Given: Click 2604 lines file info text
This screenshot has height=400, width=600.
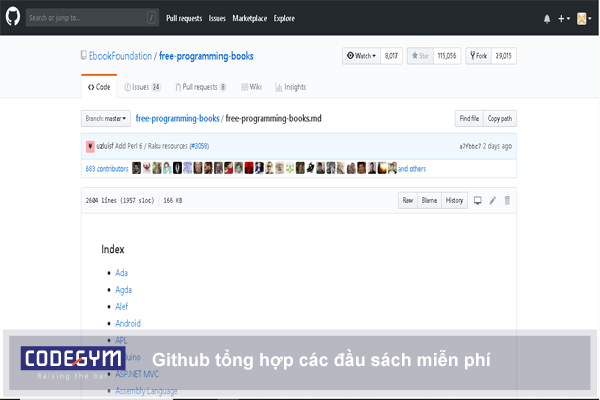Looking at the screenshot, I should [120, 200].
